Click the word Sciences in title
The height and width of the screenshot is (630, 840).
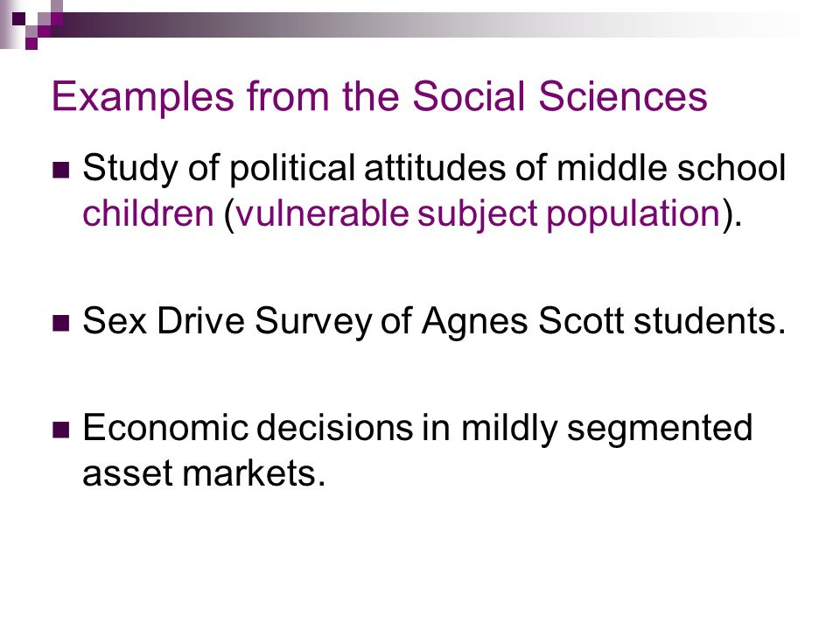pyautogui.click(x=622, y=97)
